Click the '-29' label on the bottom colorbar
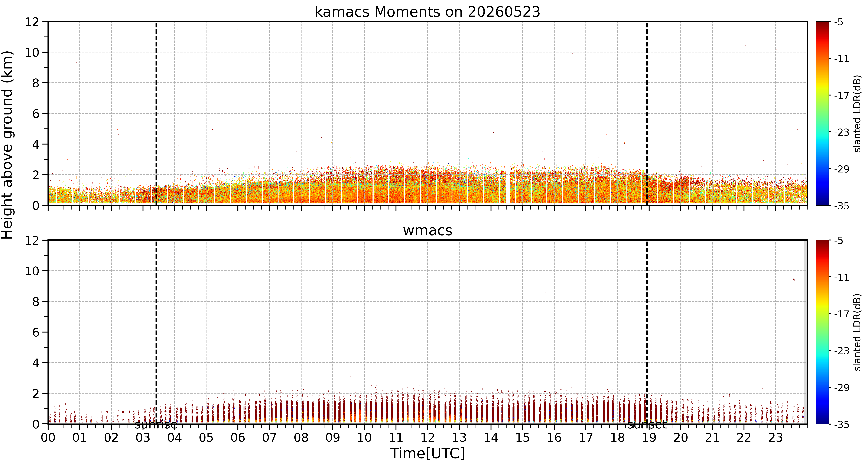Image resolution: width=868 pixels, height=467 pixels. point(841,387)
